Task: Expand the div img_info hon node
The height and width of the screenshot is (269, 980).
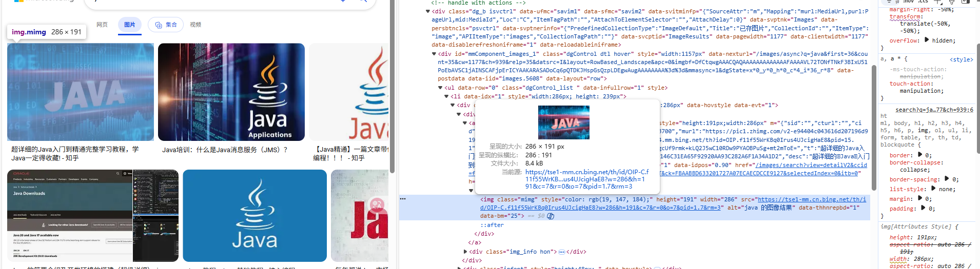Action: (465, 252)
